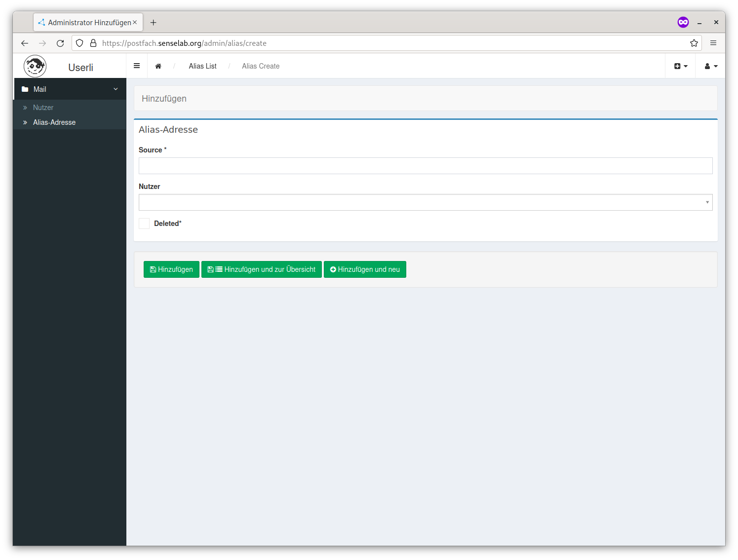Screen dimensions: 738x560
Task: Tick the Deleted checkbox
Action: (144, 224)
